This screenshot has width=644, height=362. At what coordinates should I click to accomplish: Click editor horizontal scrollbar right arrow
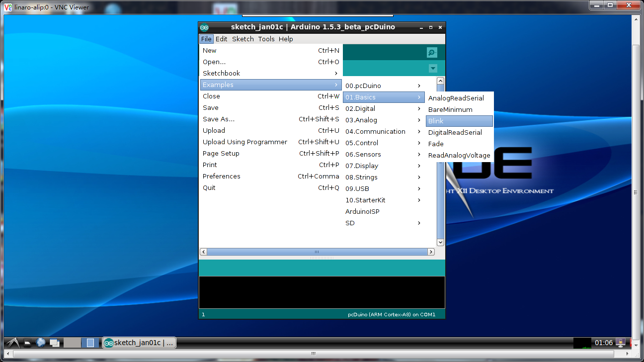pos(431,252)
